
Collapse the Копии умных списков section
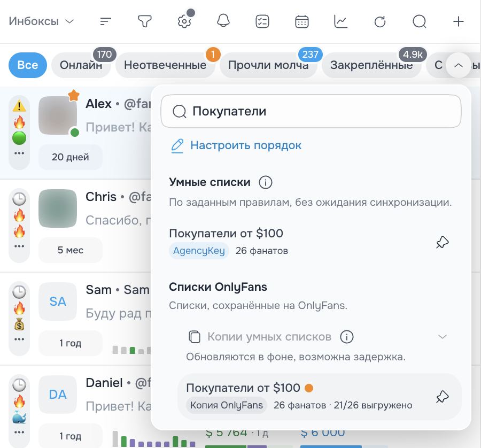tap(443, 337)
